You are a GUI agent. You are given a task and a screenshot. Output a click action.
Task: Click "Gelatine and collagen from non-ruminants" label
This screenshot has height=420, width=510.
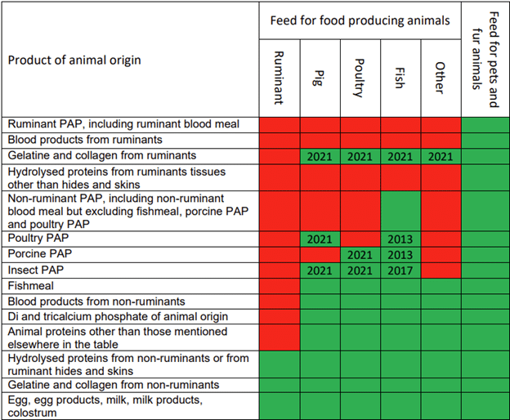coord(114,385)
